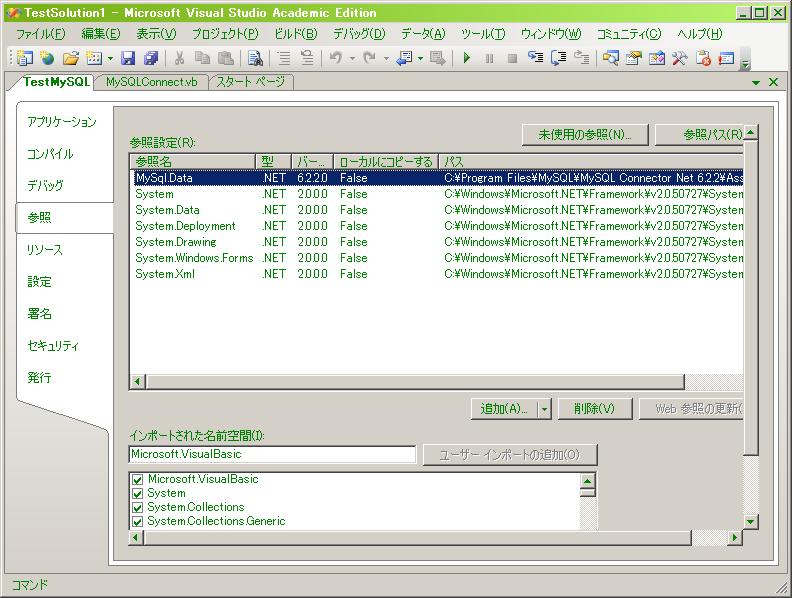
Task: Click the Navigate Backward icon
Action: (404, 58)
